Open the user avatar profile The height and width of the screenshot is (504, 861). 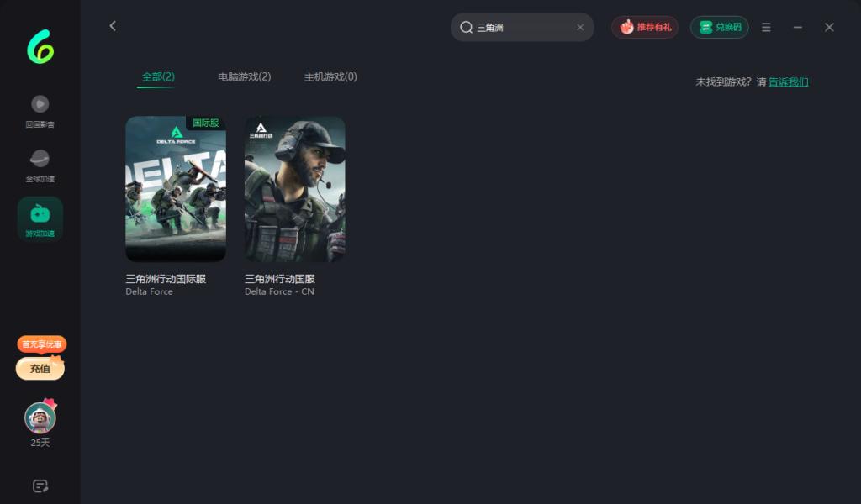tap(40, 417)
